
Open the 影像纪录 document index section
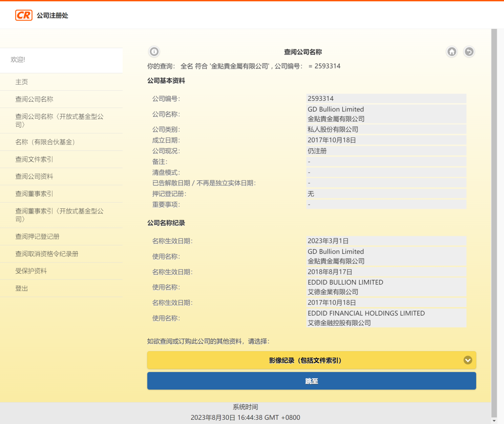pyautogui.click(x=311, y=360)
